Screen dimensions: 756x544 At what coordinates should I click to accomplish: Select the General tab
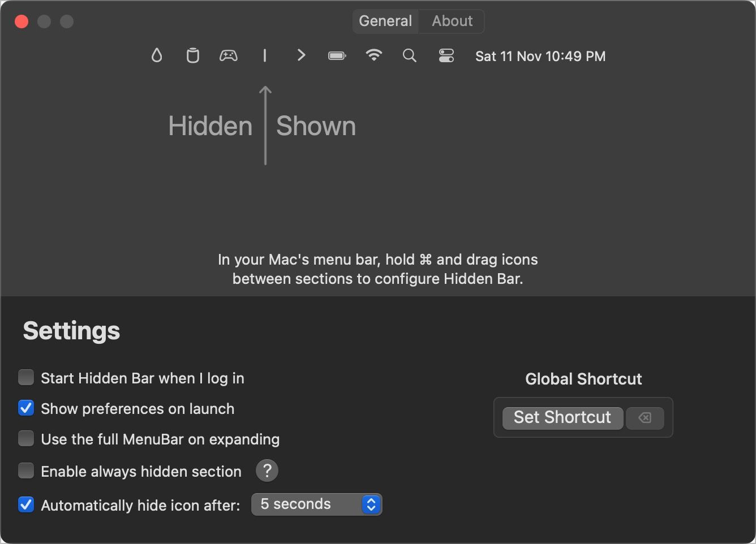point(385,21)
